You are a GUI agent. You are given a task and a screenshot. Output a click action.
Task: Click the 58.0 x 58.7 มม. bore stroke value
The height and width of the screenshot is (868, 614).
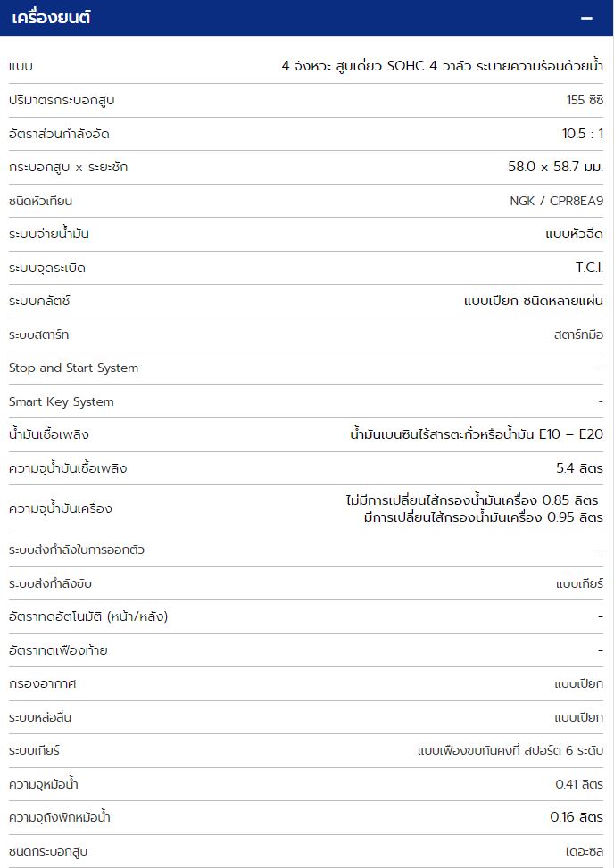tap(556, 167)
